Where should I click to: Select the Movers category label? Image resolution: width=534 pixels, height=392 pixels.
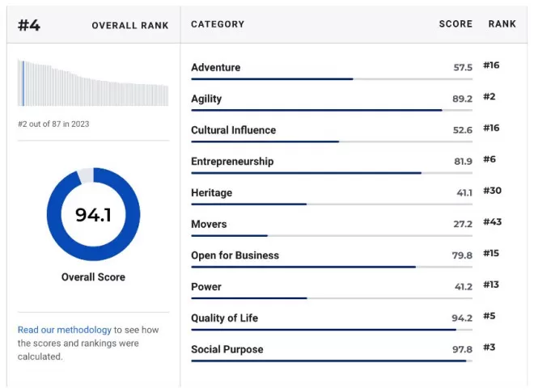point(209,224)
